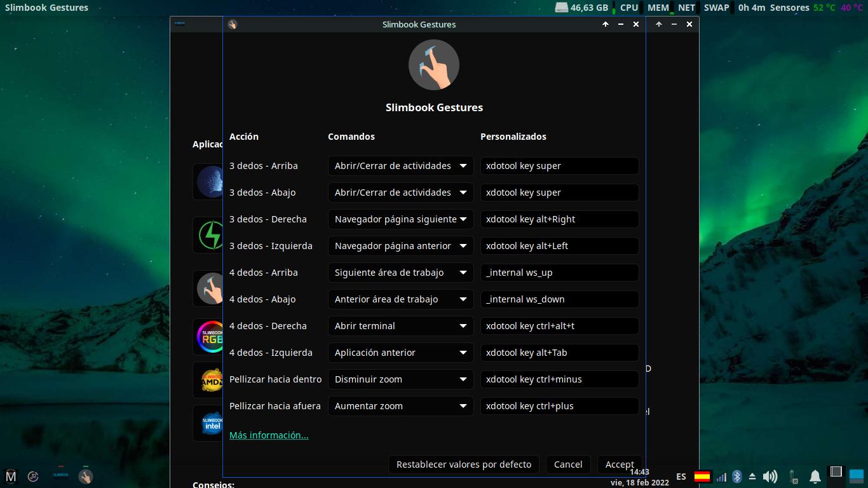The width and height of the screenshot is (868, 488).
Task: Click Slimbook Gestures icon in the taskbar
Action: pyautogui.click(x=86, y=476)
